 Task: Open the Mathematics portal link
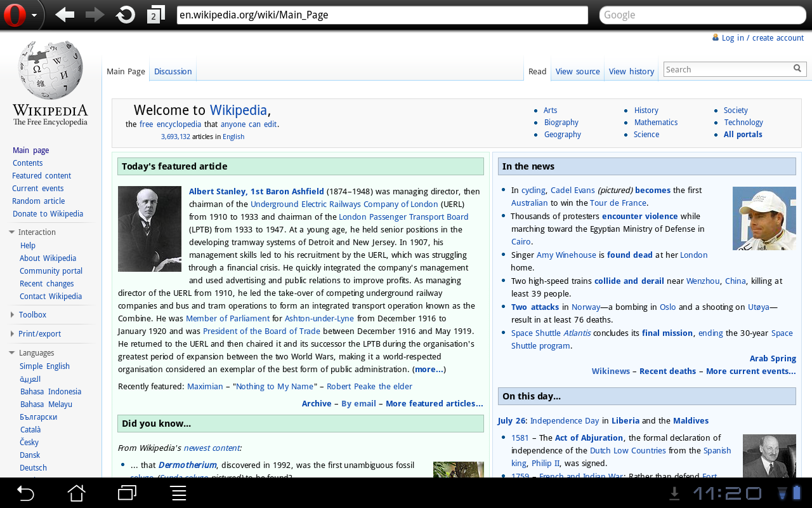pos(656,123)
